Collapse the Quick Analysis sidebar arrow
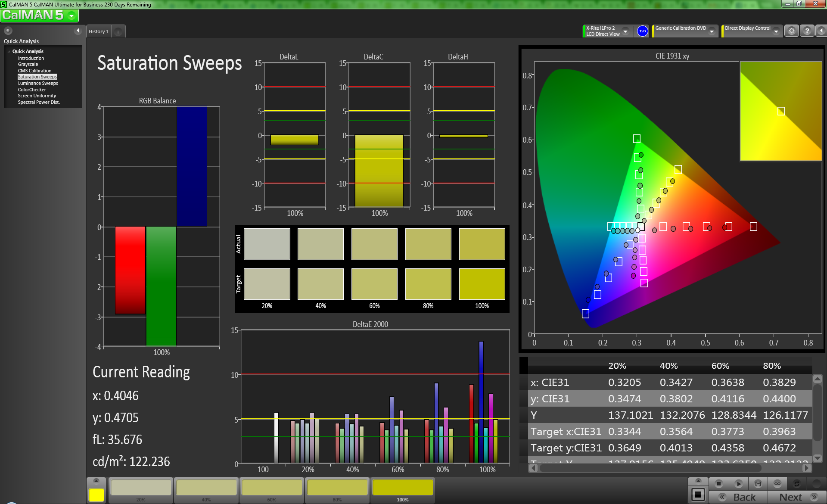Screen dimensions: 827x504 click(x=78, y=31)
